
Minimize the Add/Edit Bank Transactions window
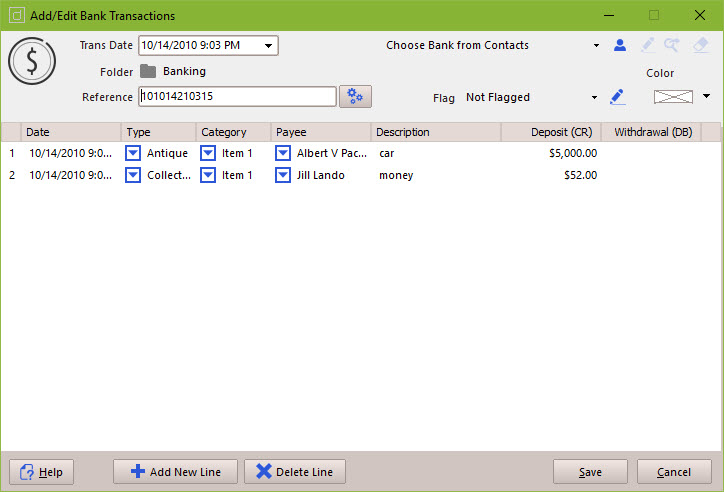tap(609, 16)
